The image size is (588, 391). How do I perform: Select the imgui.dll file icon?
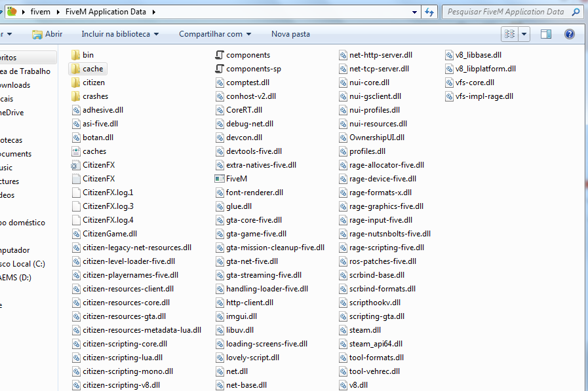click(x=220, y=316)
